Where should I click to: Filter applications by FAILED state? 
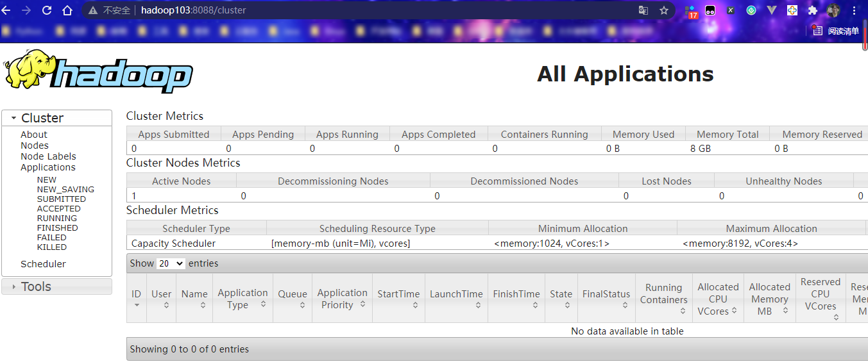click(52, 238)
